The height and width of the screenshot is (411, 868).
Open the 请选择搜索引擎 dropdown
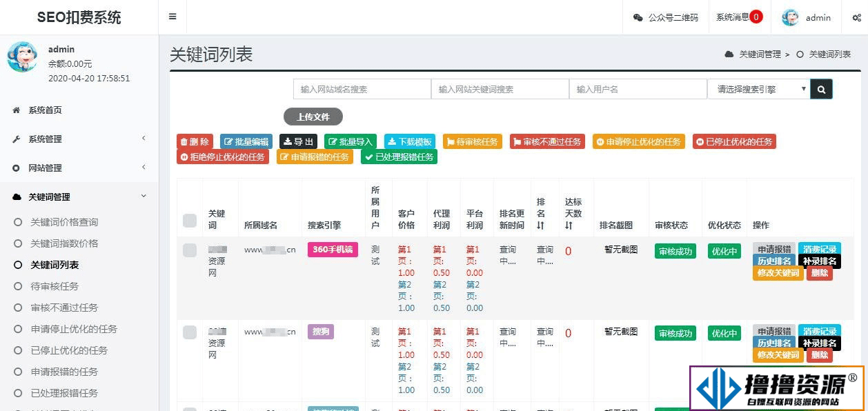(759, 89)
